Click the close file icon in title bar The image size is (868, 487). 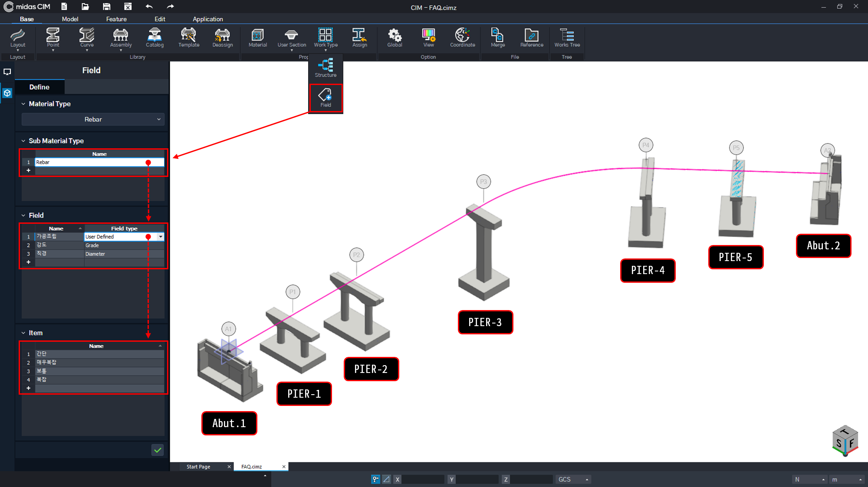pyautogui.click(x=128, y=7)
